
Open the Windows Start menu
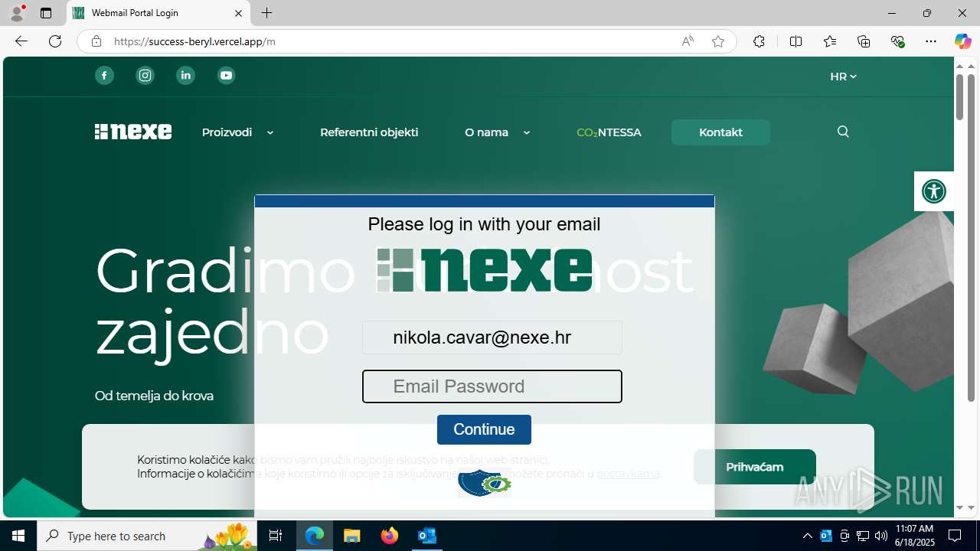pyautogui.click(x=18, y=536)
